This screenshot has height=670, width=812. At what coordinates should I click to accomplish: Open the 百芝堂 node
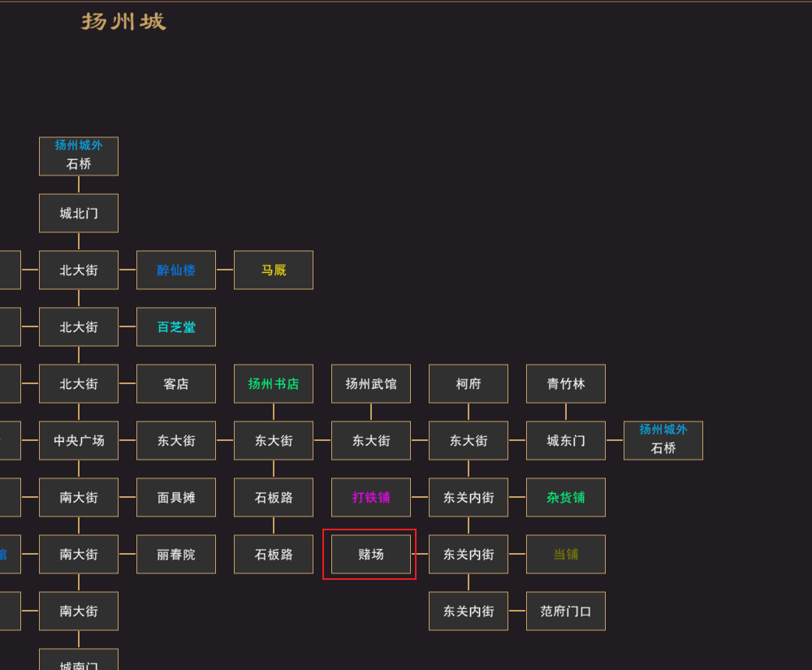(176, 327)
